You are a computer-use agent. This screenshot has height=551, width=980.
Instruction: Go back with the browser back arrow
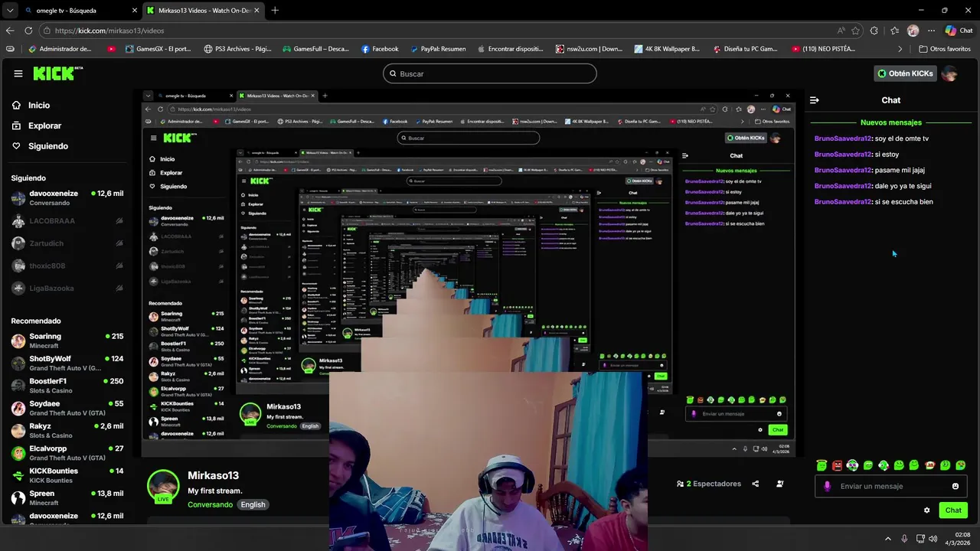click(9, 31)
